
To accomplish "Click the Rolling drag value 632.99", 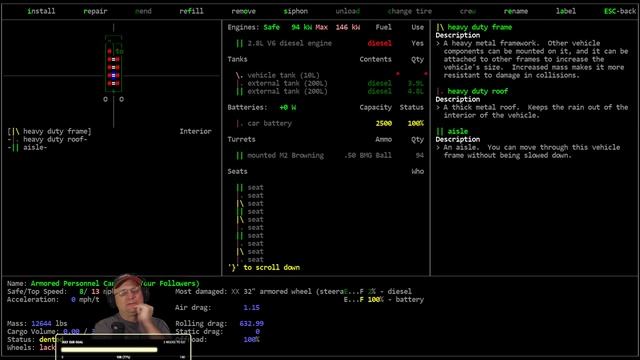I will click(x=251, y=323).
